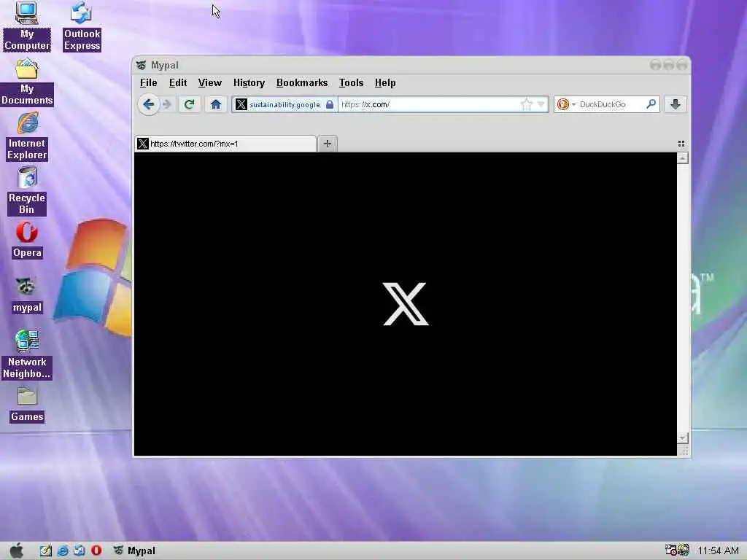Click the system tray icons
The width and height of the screenshot is (747, 560).
[x=678, y=550]
